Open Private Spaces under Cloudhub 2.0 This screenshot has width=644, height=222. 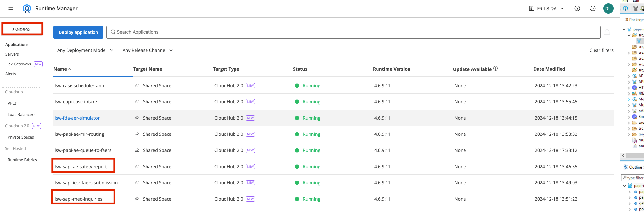21,137
